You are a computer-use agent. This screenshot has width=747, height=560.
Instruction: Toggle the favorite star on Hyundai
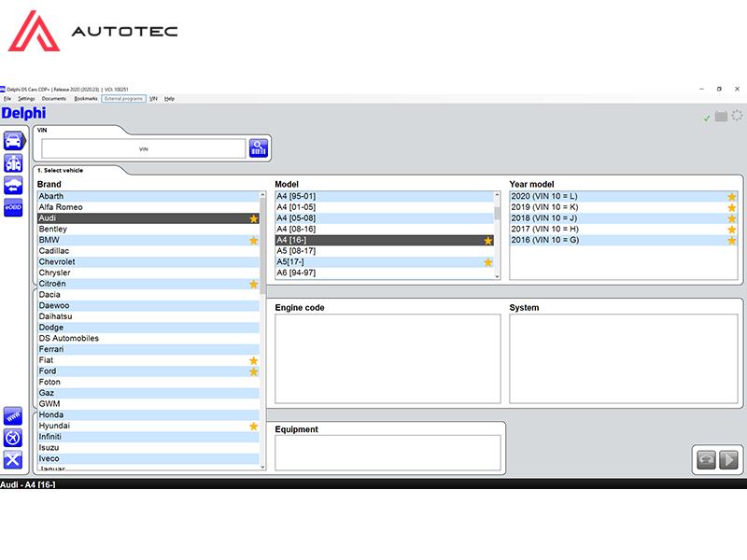(254, 427)
